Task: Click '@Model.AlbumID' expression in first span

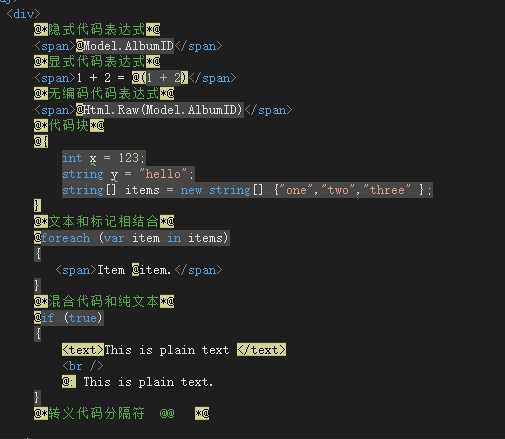Action: point(125,46)
